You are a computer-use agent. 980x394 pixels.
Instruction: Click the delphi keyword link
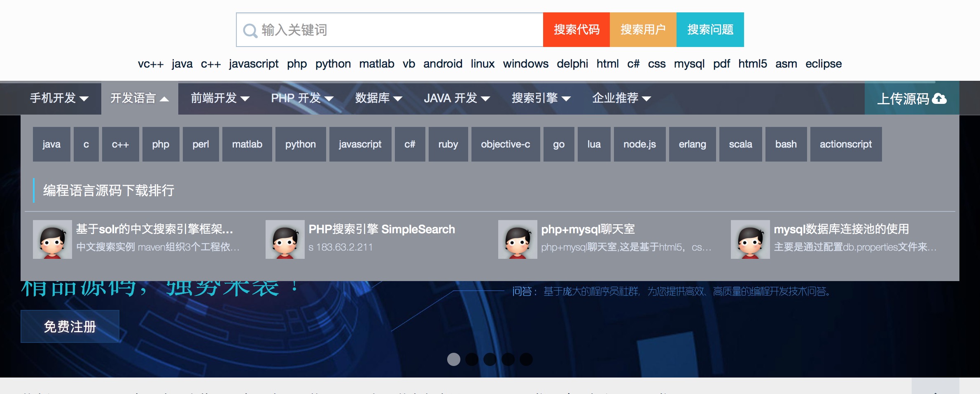pyautogui.click(x=572, y=64)
